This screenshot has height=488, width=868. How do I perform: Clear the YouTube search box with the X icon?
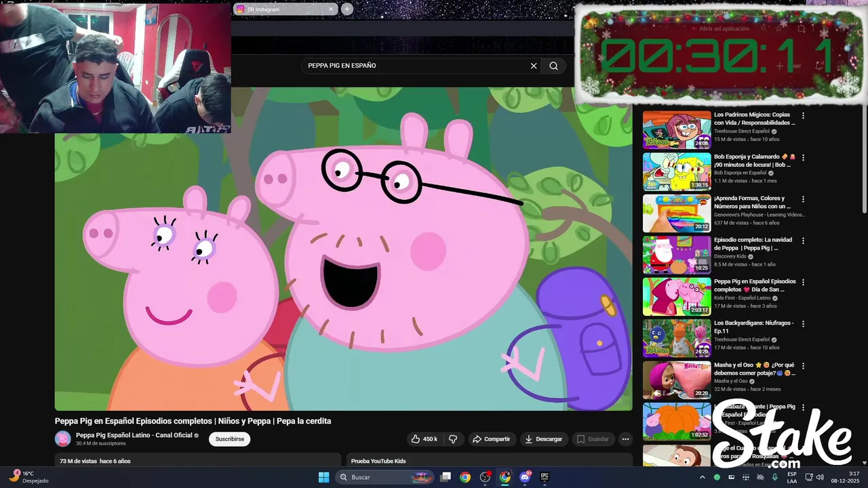point(534,66)
